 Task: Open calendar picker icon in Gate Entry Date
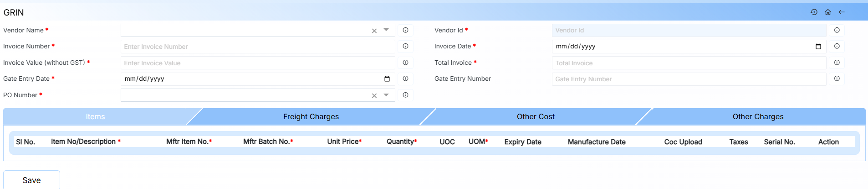[x=387, y=79]
